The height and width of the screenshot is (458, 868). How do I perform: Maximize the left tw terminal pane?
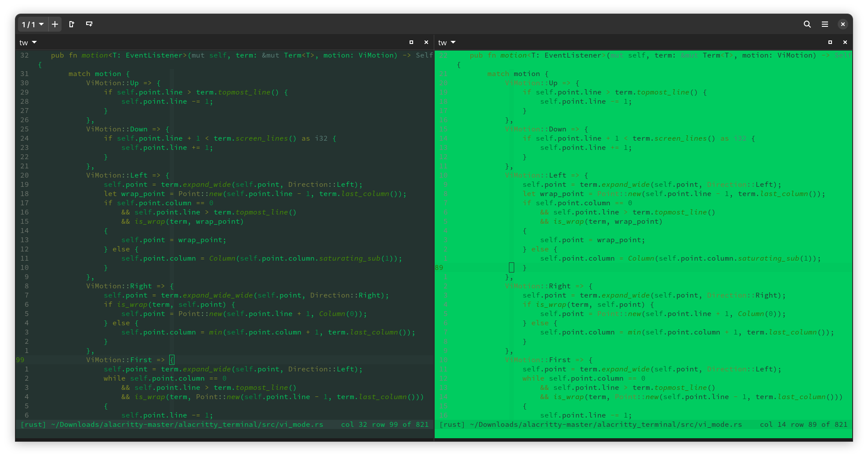click(x=411, y=42)
